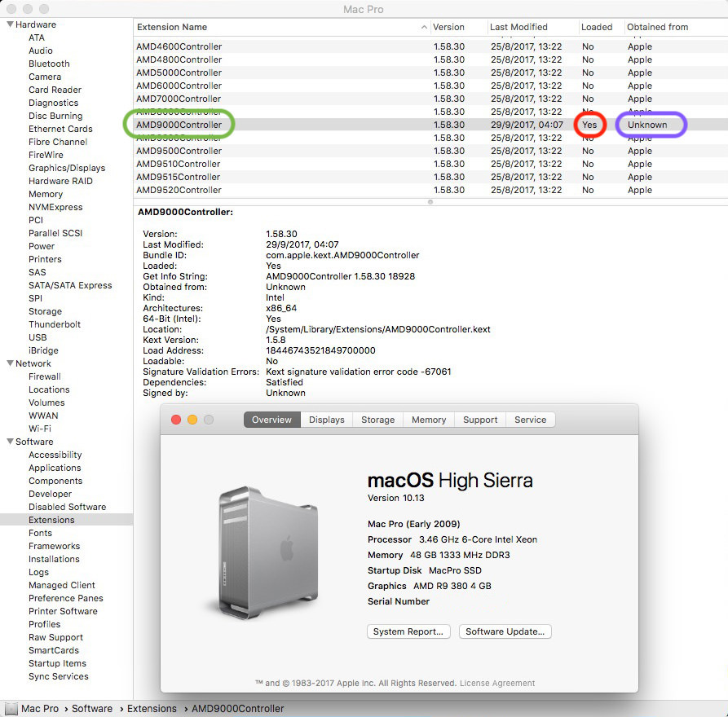Viewport: 728px width, 717px height.
Task: Collapse the Network section disclosure triangle
Action: [x=10, y=363]
